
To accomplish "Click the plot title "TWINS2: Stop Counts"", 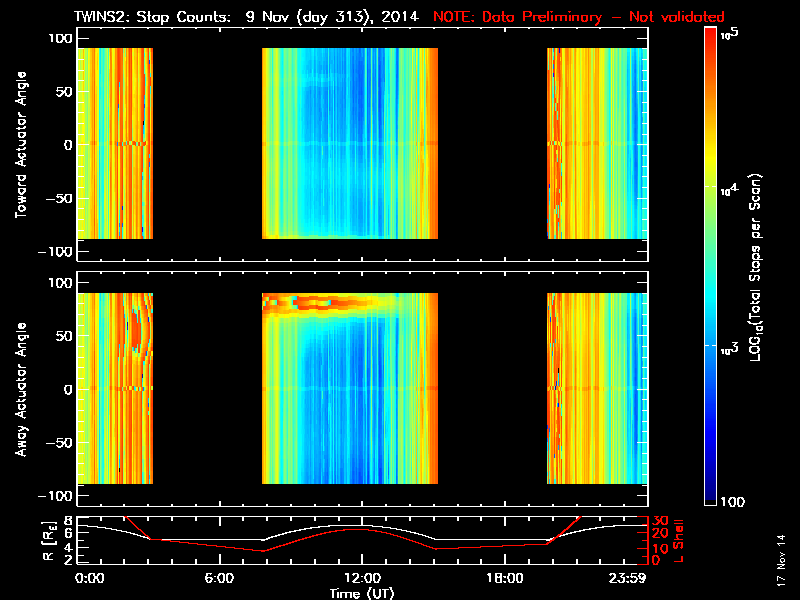I will (x=152, y=17).
